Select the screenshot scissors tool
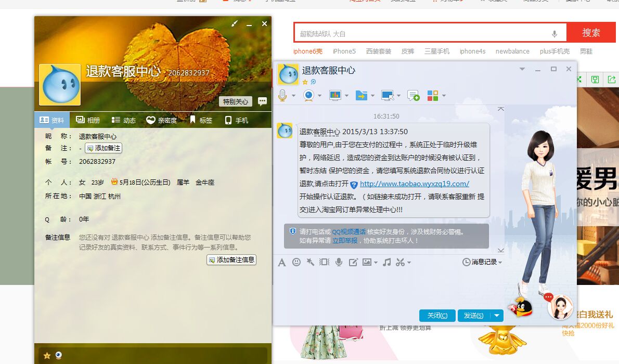This screenshot has width=619, height=364. click(399, 262)
